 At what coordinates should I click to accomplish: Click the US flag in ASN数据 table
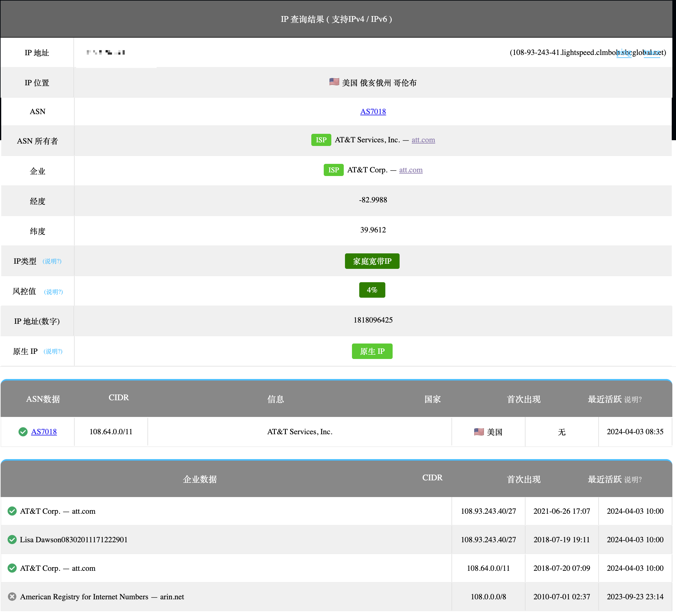(x=479, y=432)
